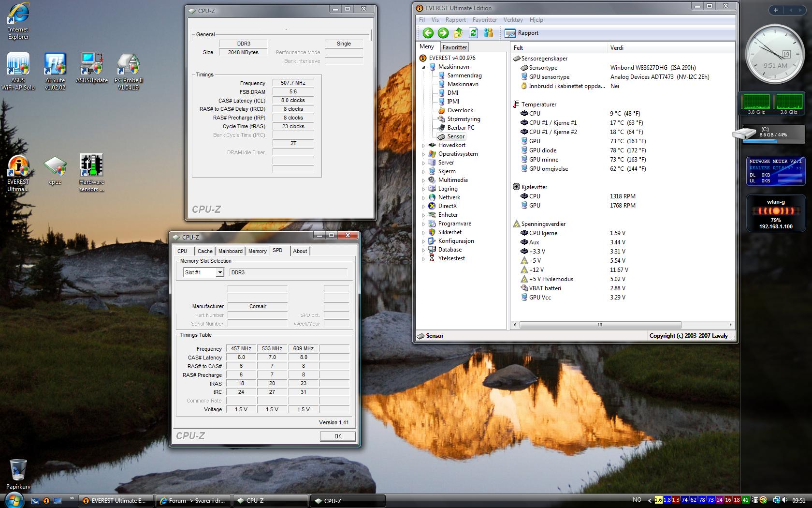
Task: Switch to the Mainboard tab in CPU-Z
Action: 231,251
